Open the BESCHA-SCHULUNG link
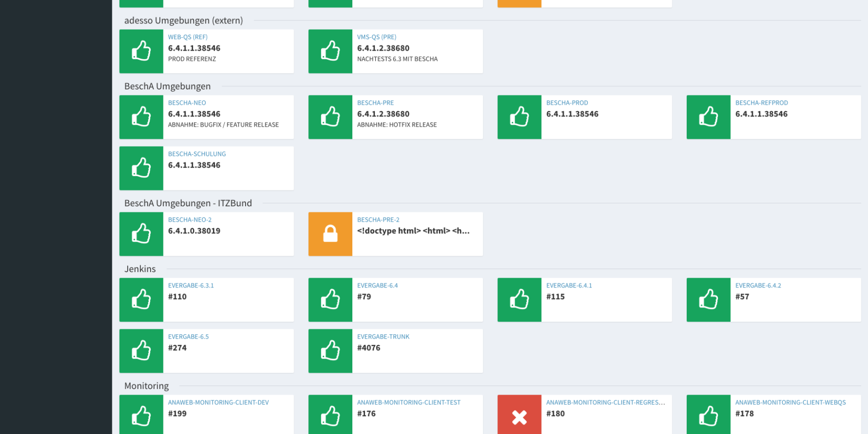Screen dimensions: 868x434 197,154
